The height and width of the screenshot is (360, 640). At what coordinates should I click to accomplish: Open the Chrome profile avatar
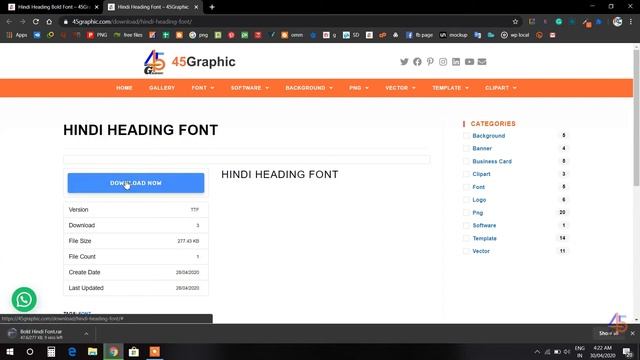618,22
